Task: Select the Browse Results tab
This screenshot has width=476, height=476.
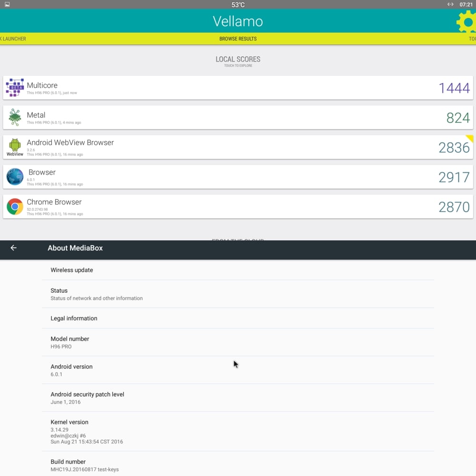Action: (x=238, y=39)
